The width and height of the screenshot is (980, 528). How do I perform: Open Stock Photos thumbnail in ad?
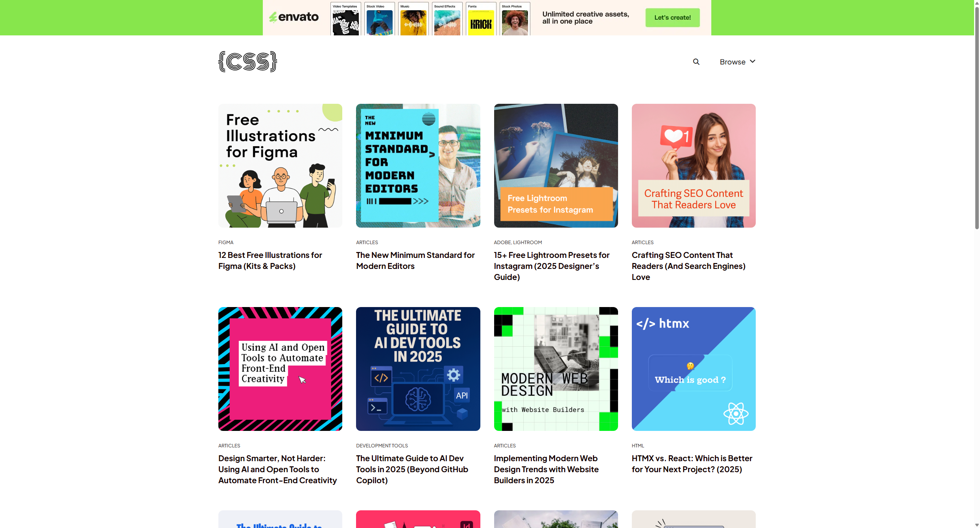[515, 19]
